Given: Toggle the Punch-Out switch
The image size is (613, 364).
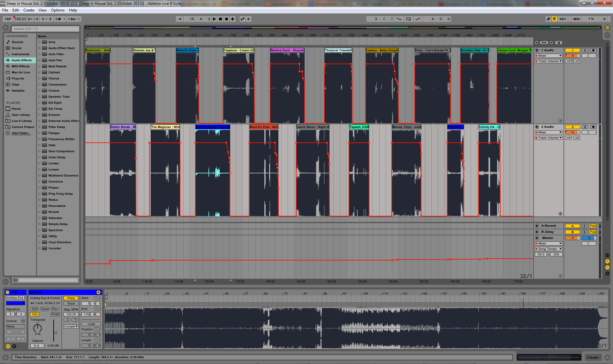Looking at the screenshot, I should 418,19.
